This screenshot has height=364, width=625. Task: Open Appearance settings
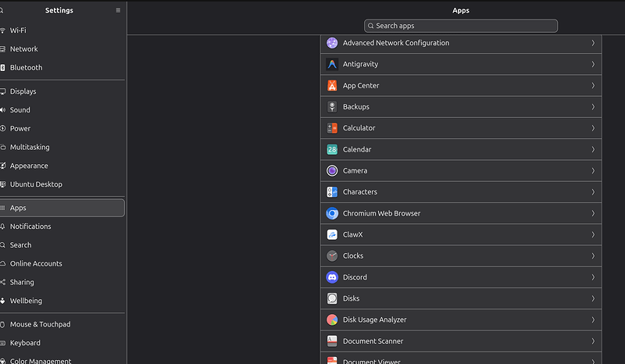tap(62, 166)
